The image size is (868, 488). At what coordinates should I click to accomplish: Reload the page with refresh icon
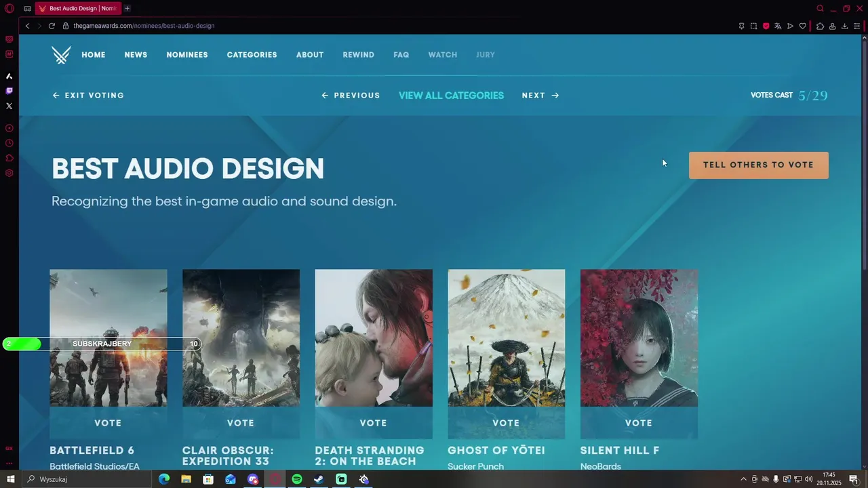[52, 26]
